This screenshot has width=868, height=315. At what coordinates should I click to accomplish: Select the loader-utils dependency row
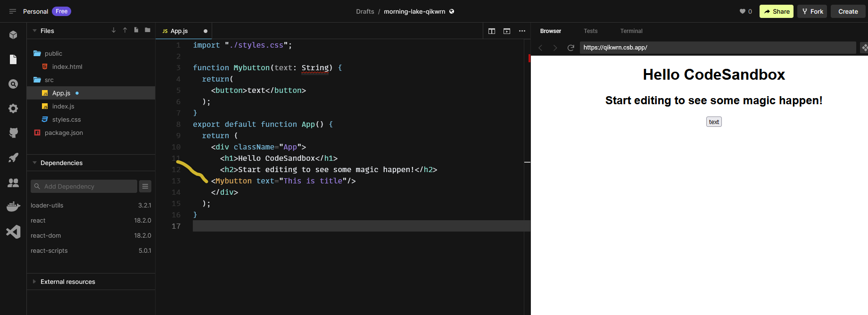(91, 205)
